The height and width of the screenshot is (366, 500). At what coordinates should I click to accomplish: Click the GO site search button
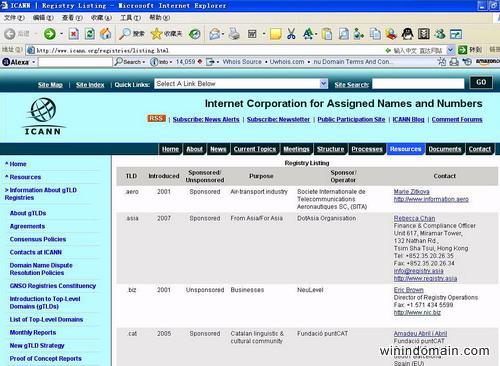click(481, 82)
